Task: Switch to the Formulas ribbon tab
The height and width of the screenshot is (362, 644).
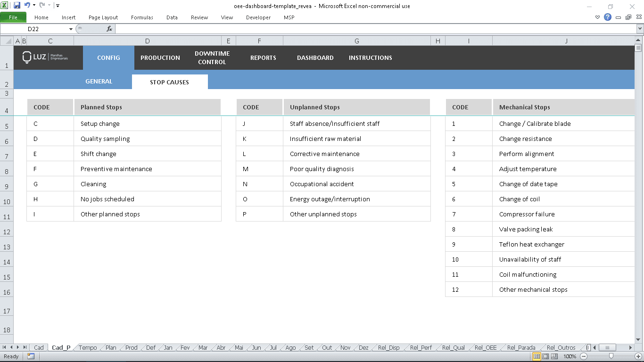Action: click(x=142, y=17)
